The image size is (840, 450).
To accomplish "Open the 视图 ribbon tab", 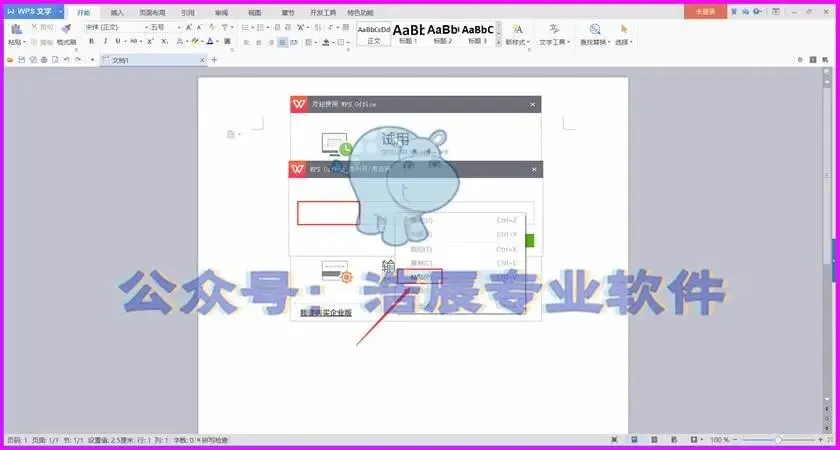I will click(x=256, y=12).
